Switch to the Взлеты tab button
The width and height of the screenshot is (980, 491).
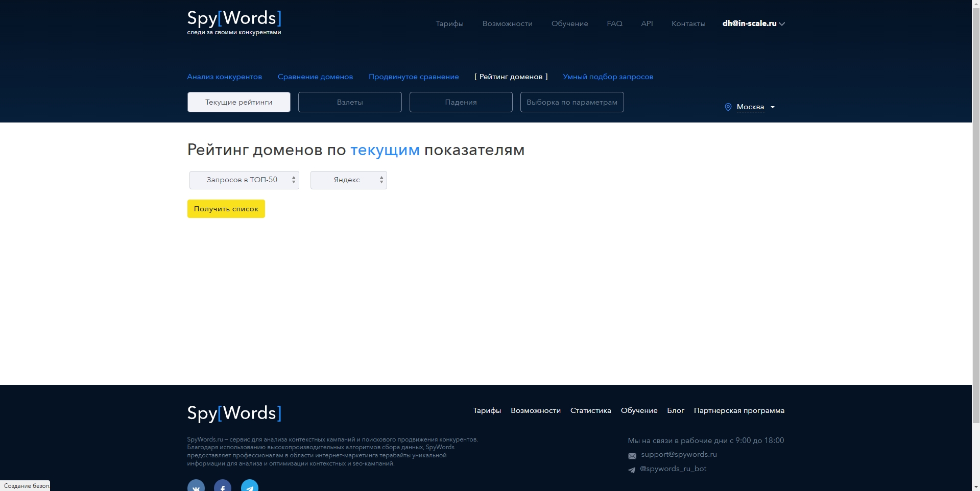(350, 102)
